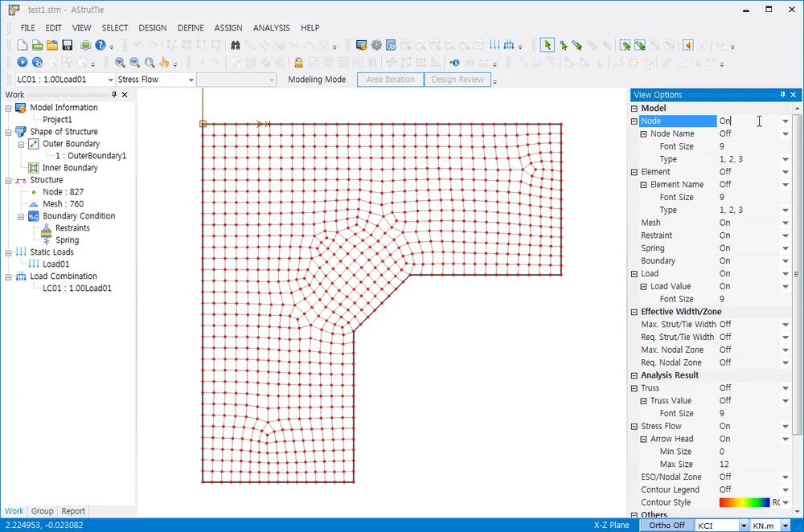Open the FILE menu
The image size is (804, 532).
pyautogui.click(x=27, y=27)
